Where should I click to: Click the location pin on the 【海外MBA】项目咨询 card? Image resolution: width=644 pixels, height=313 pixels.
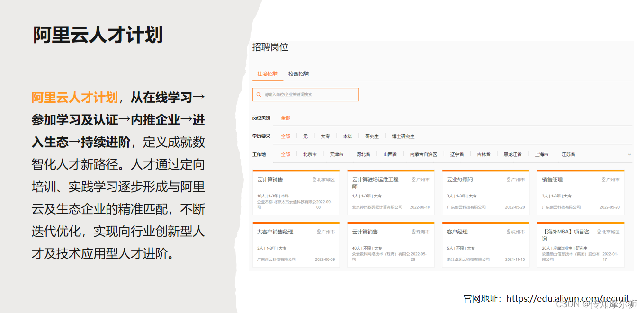[599, 232]
